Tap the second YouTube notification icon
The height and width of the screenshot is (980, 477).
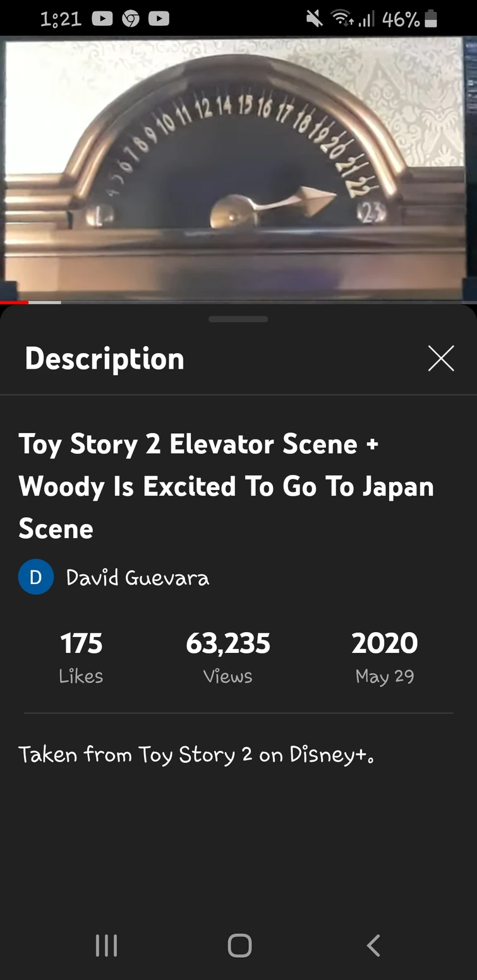(x=159, y=20)
